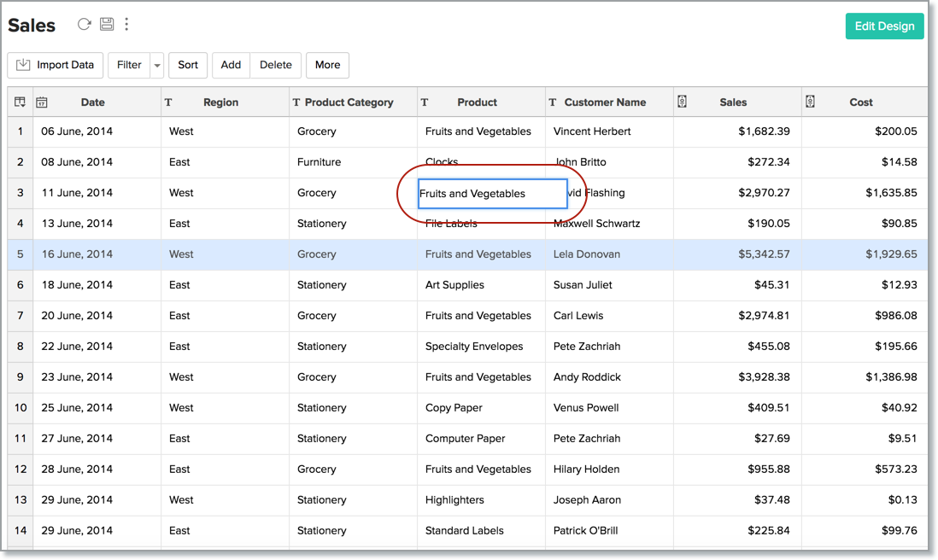938x560 pixels.
Task: Select row number 5
Action: click(20, 254)
